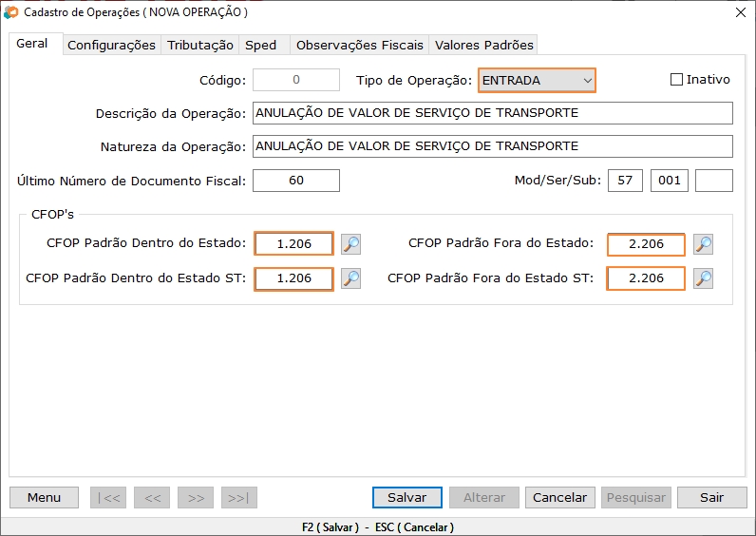Image resolution: width=756 pixels, height=536 pixels.
Task: Click the Cancelar button
Action: click(559, 497)
